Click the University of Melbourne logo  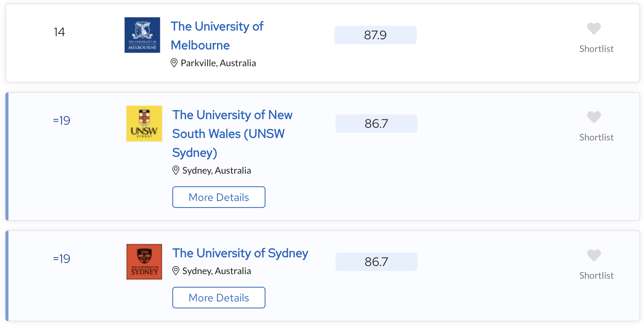[x=142, y=35]
